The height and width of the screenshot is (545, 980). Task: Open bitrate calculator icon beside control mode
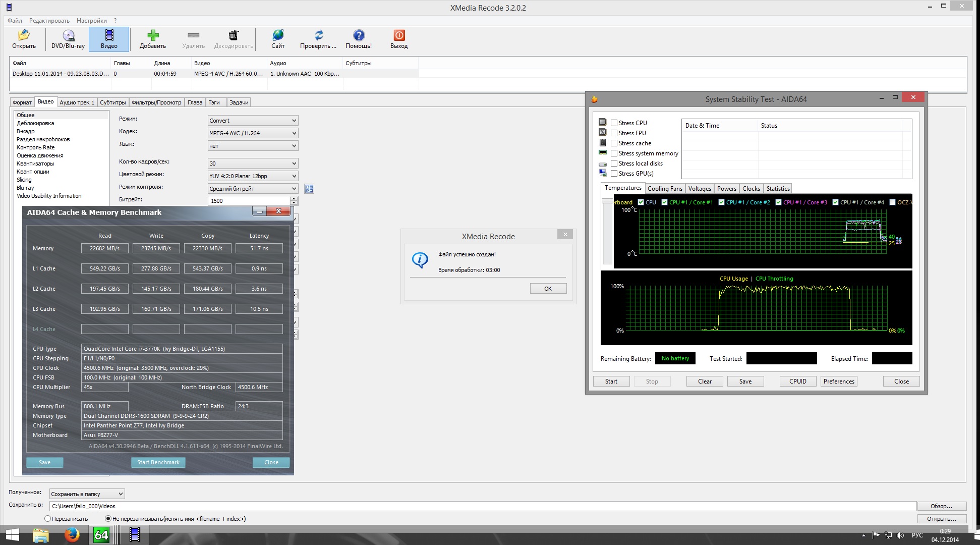(x=309, y=189)
